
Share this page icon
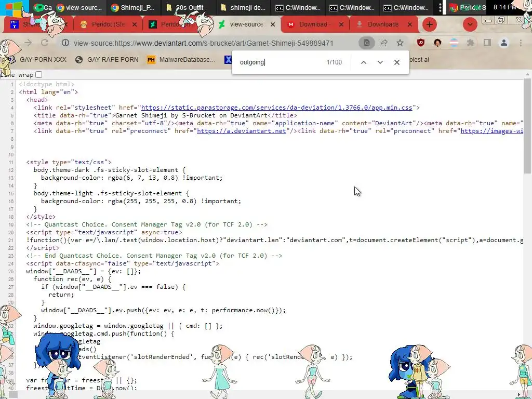[x=383, y=43]
